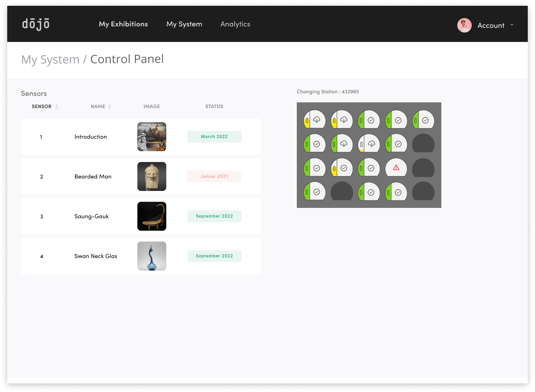This screenshot has height=392, width=535.
Task: Click the March 2022 status badge
Action: (x=214, y=137)
